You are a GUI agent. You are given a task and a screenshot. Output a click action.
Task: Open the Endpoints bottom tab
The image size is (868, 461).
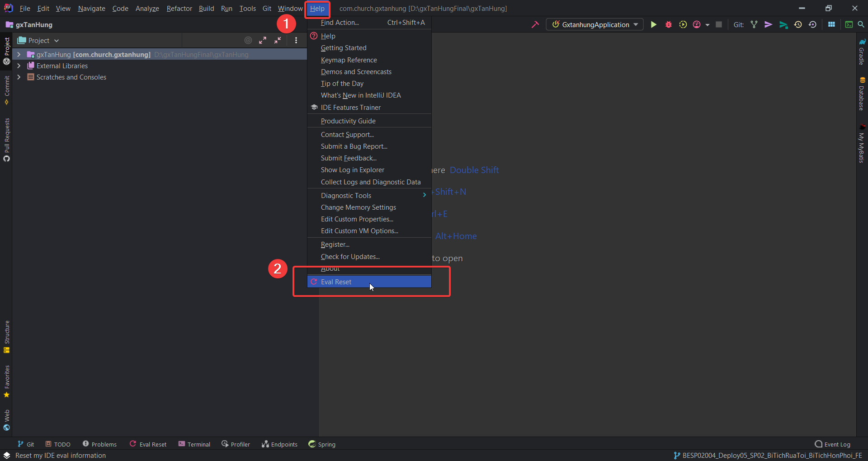(x=279, y=444)
